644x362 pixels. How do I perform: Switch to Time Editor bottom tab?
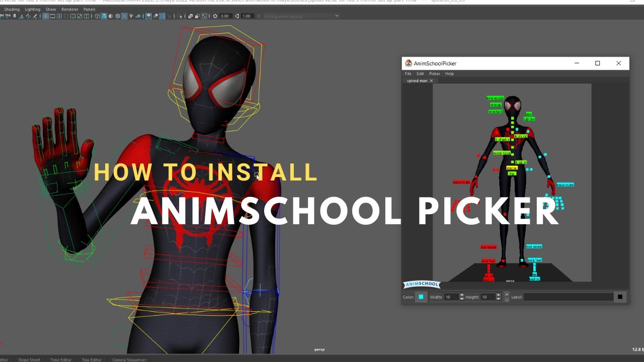tap(61, 359)
